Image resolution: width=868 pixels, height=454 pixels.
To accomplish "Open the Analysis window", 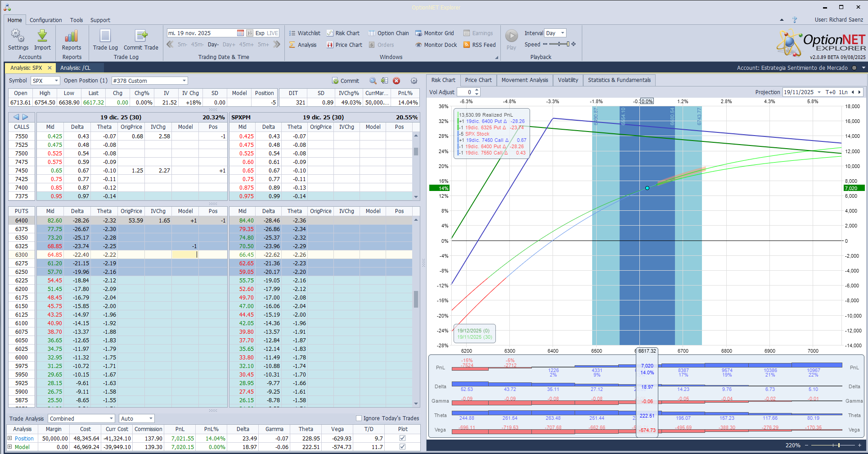I will tap(303, 45).
